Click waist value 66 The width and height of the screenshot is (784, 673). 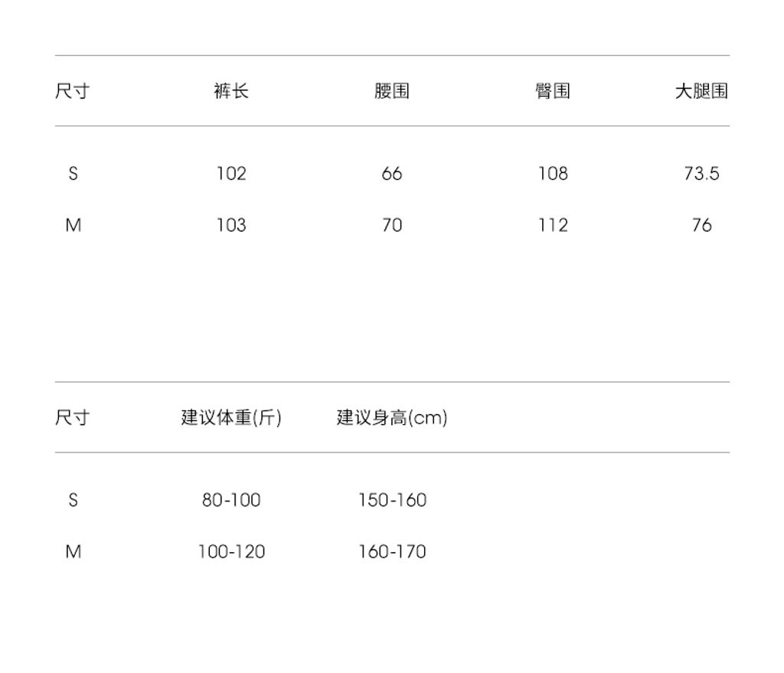[392, 174]
